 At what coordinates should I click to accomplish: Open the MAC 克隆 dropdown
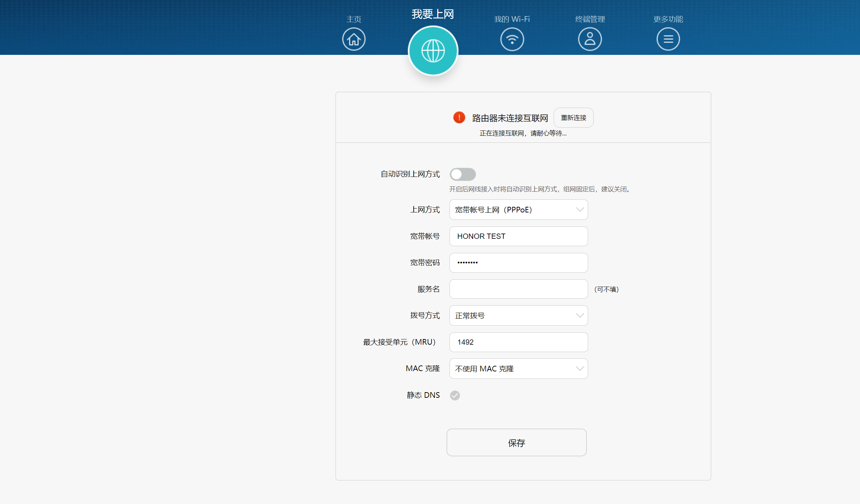tap(518, 368)
